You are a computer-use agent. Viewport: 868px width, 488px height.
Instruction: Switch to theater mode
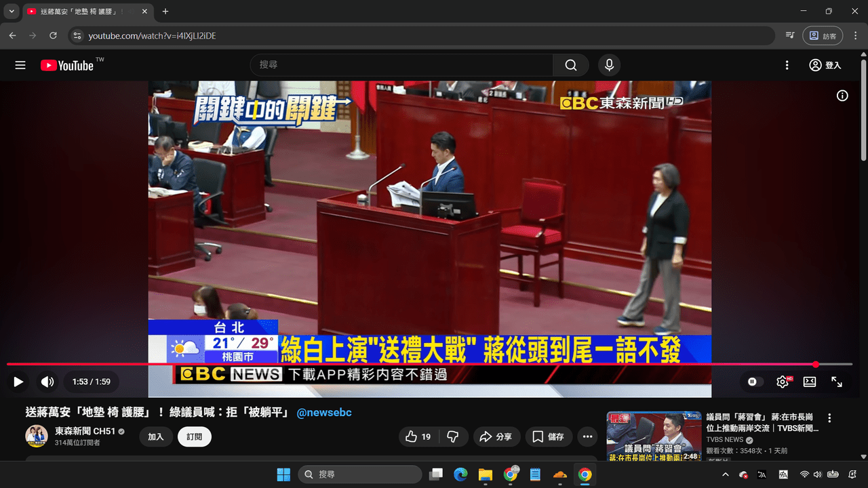pos(810,382)
